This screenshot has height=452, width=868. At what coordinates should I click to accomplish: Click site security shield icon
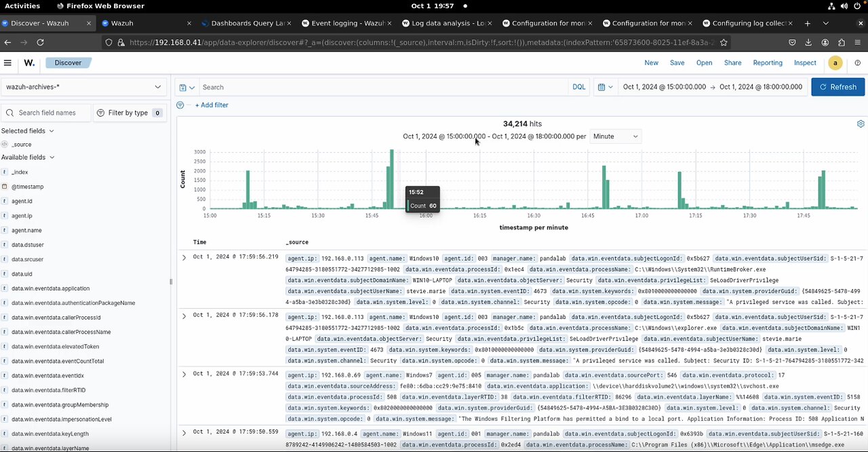click(108, 42)
